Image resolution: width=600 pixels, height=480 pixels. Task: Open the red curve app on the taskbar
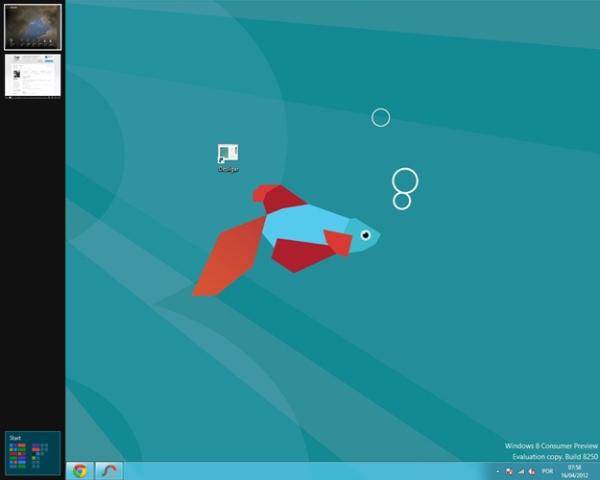(109, 471)
